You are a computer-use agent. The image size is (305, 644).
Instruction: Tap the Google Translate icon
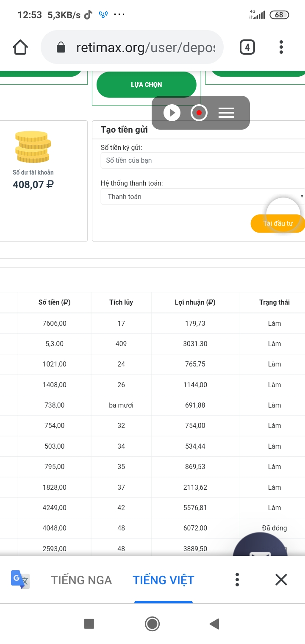coord(20,580)
